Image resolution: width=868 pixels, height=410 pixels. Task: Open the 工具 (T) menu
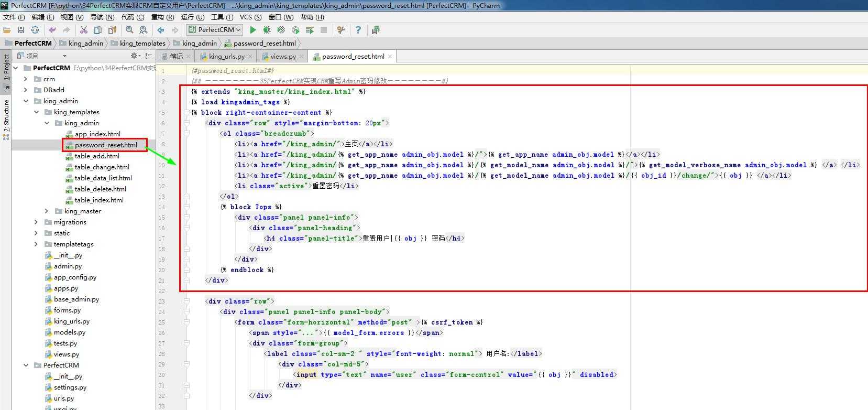coord(222,17)
